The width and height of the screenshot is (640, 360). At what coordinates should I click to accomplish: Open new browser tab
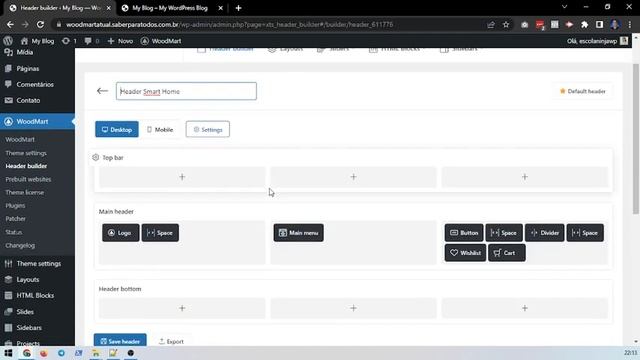(x=238, y=8)
